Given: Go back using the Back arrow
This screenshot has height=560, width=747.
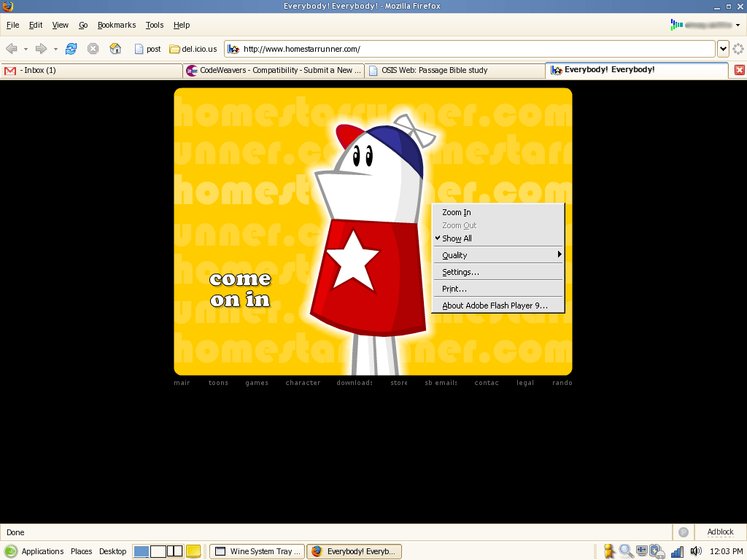Looking at the screenshot, I should (12, 49).
